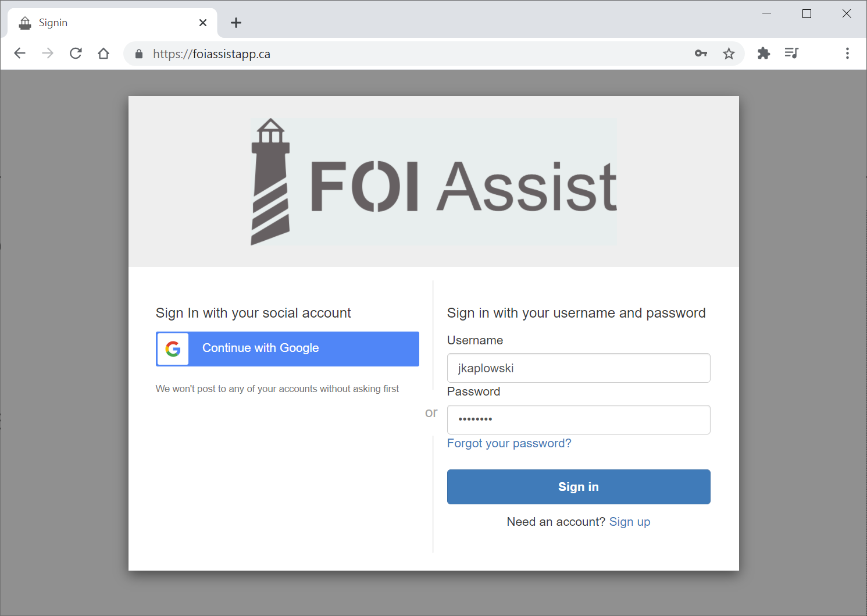This screenshot has width=867, height=616.
Task: Click Continue with Google button
Action: click(x=287, y=349)
